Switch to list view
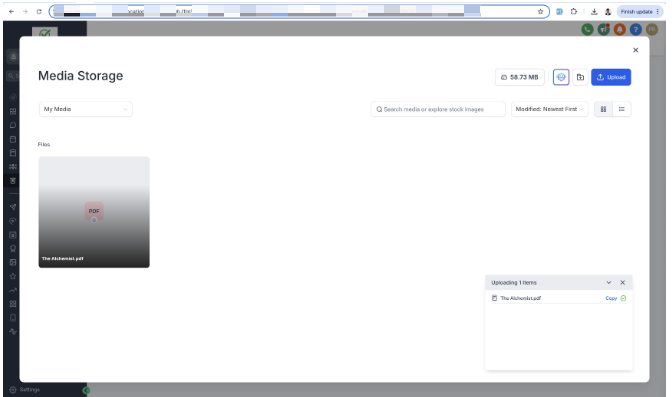 point(621,109)
